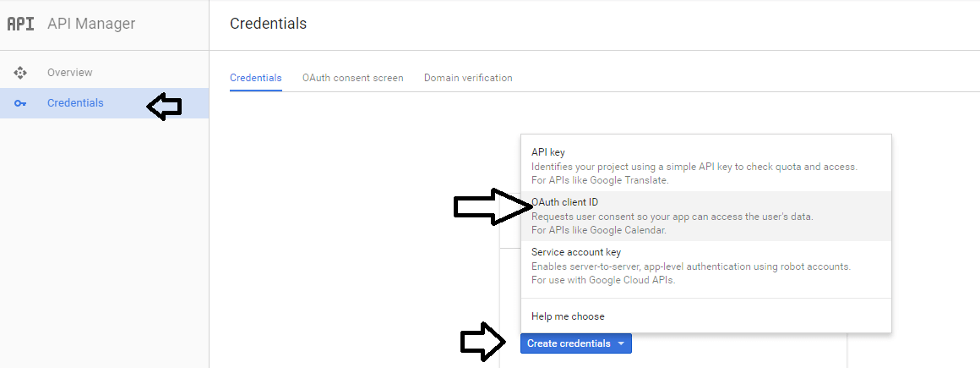Click the Overview diamond icon

(20, 73)
